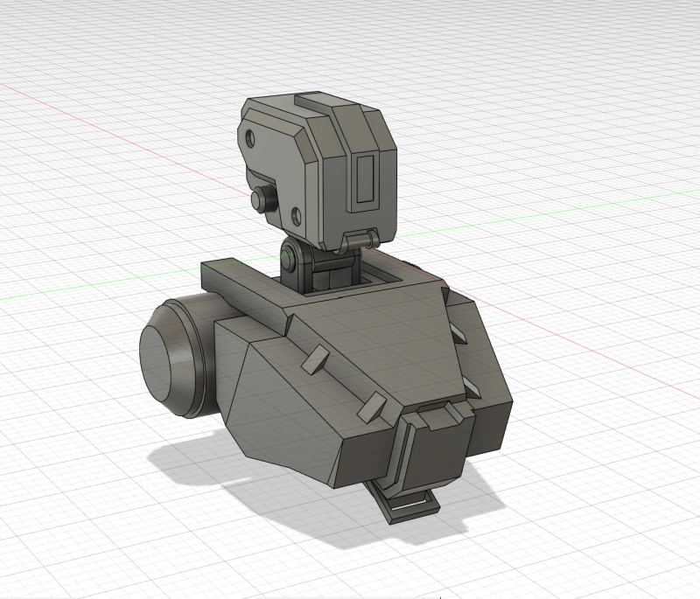The image size is (700, 599).
Task: Select the rectangular inset on the head front
Action: pos(363,178)
